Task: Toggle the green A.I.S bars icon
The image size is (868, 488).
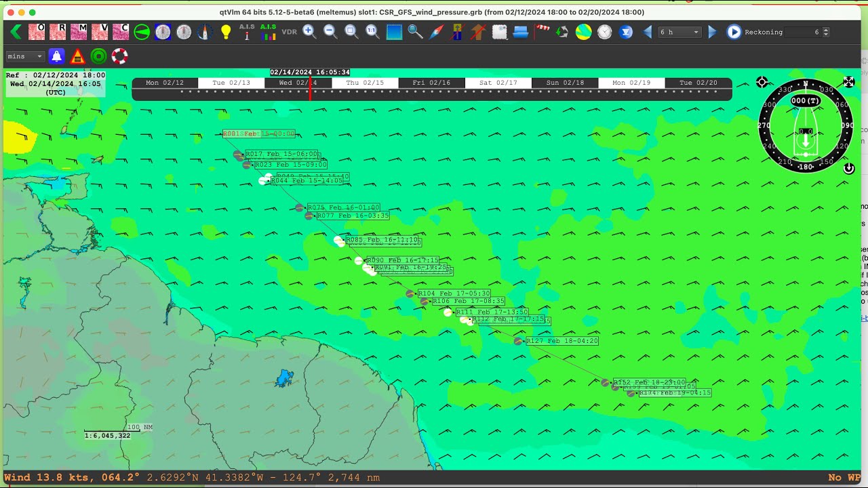Action: tap(268, 32)
